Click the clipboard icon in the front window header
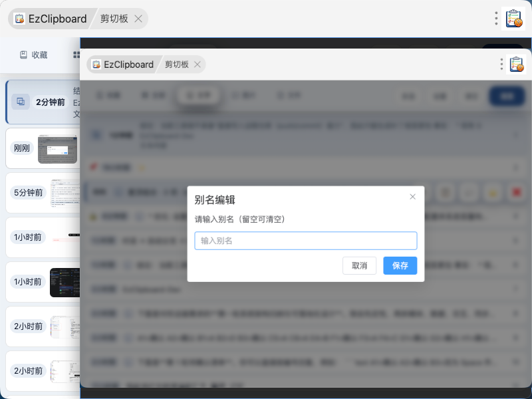The width and height of the screenshot is (532, 399). (517, 64)
